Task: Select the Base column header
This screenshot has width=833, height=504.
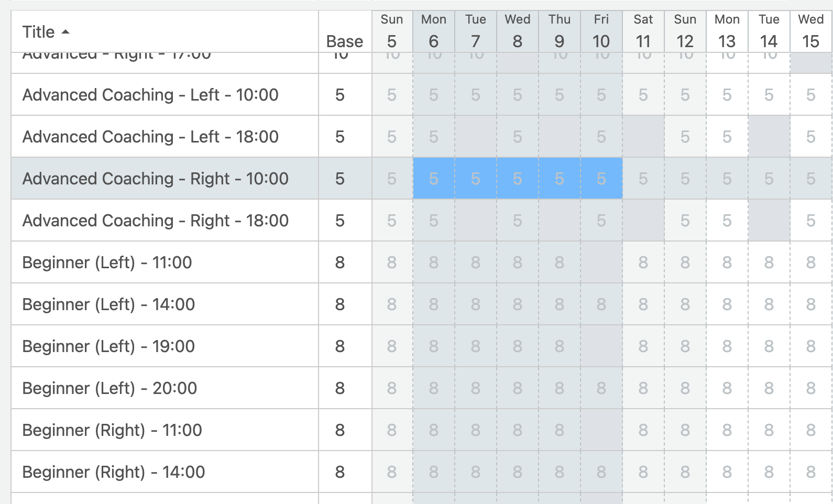Action: 345,41
